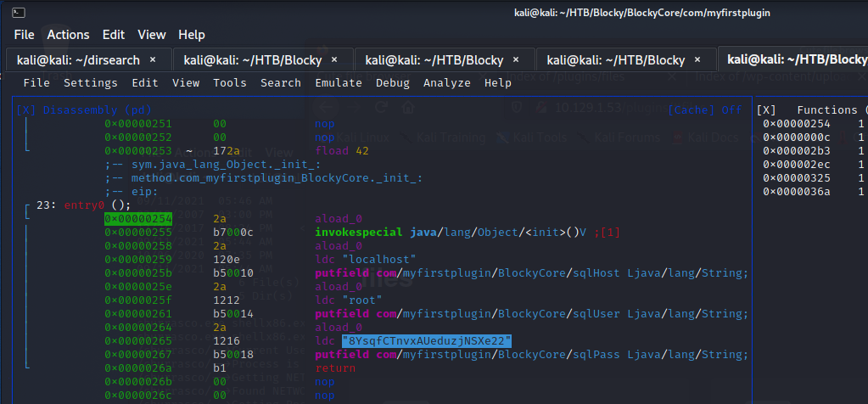The height and width of the screenshot is (404, 868).
Task: Close the ~/dirsearch terminal tab
Action: tap(153, 60)
